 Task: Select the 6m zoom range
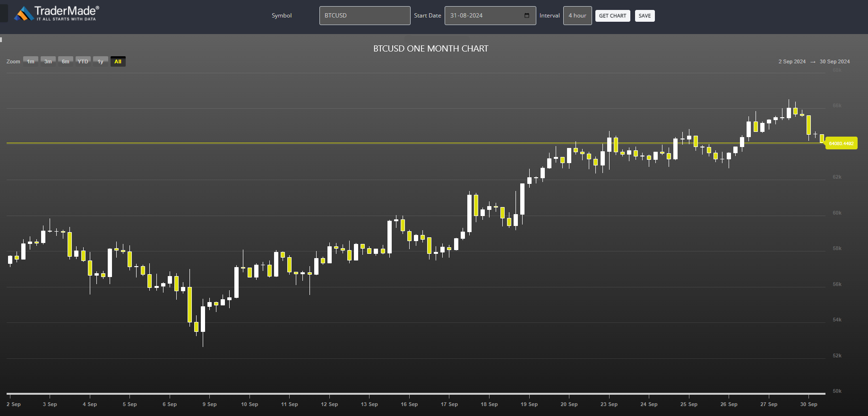[x=66, y=61]
